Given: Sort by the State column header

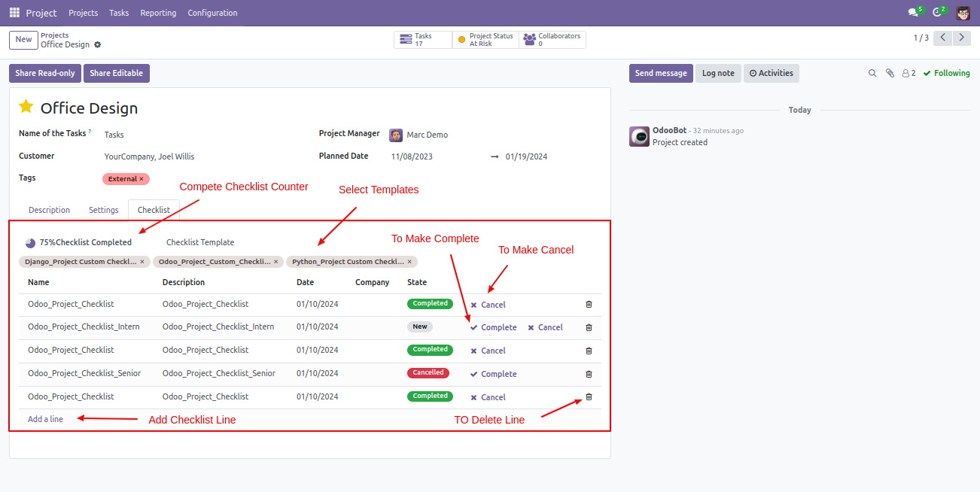Looking at the screenshot, I should (417, 282).
